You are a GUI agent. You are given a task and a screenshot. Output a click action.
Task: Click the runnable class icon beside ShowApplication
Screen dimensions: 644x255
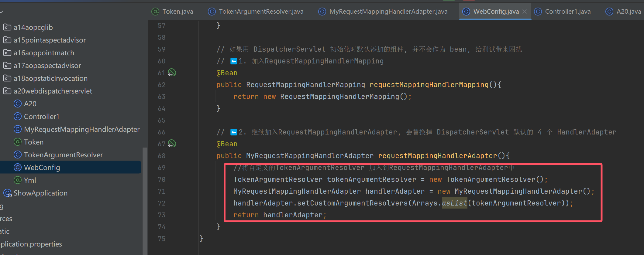[x=8, y=193]
